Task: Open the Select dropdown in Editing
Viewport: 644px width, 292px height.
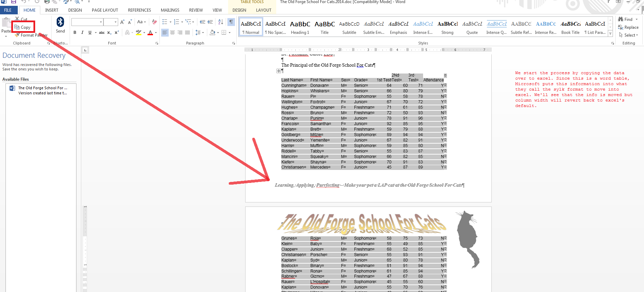Action: coord(629,35)
